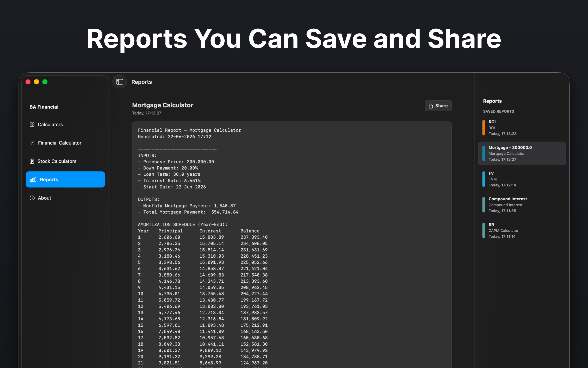The width and height of the screenshot is (588, 368).
Task: Click the year 20 principal 9,191.22
Action: (169, 357)
